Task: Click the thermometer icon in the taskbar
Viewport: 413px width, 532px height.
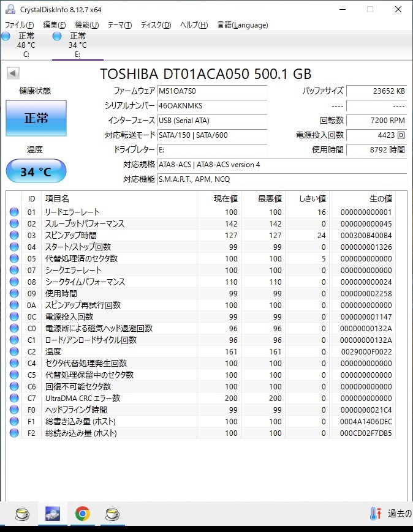Action: [x=375, y=514]
